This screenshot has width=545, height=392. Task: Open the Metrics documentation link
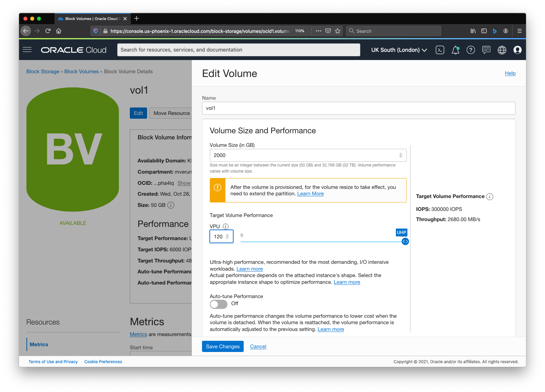coord(139,334)
